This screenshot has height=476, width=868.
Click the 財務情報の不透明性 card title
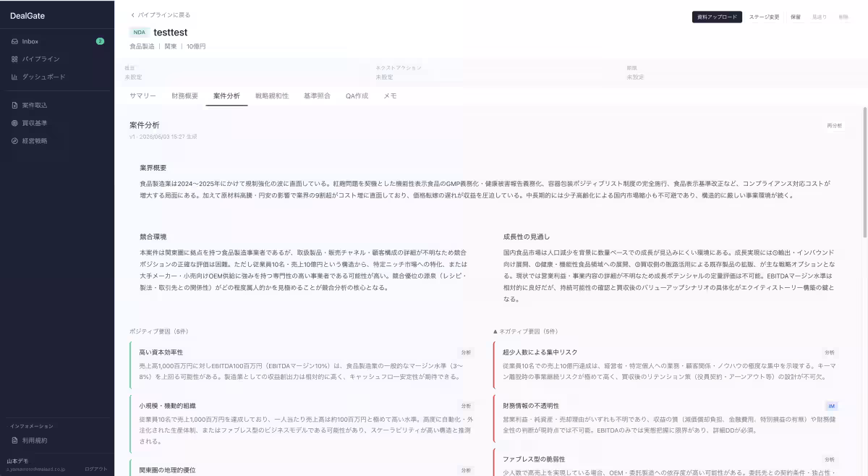point(531,406)
